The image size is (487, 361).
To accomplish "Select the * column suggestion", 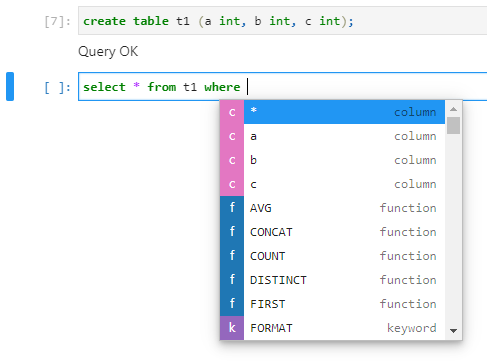I will pos(332,112).
